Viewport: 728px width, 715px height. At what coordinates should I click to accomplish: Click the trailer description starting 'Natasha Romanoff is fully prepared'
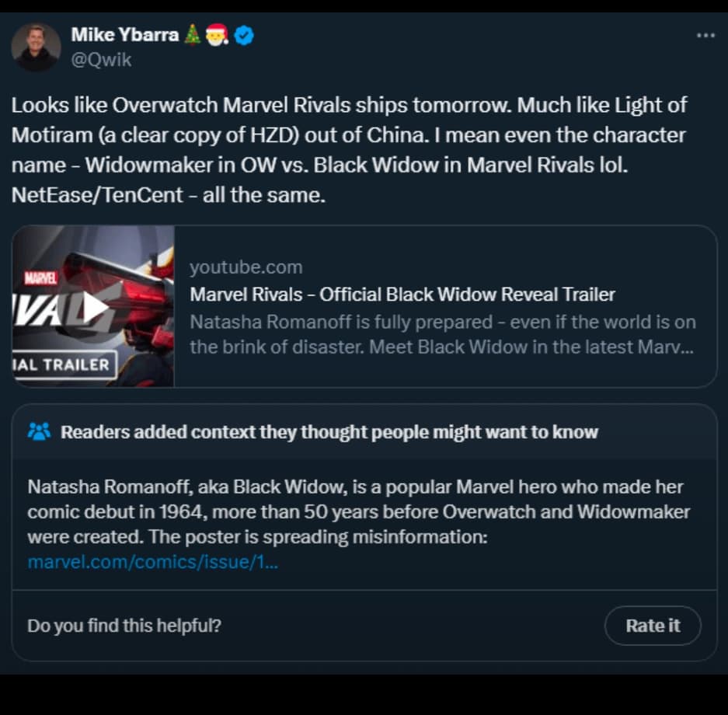point(443,334)
